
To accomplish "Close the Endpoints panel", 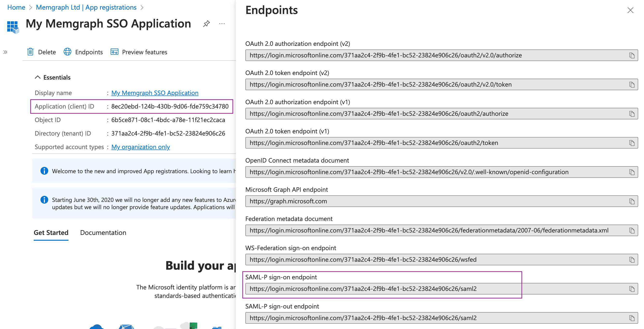I will point(630,10).
